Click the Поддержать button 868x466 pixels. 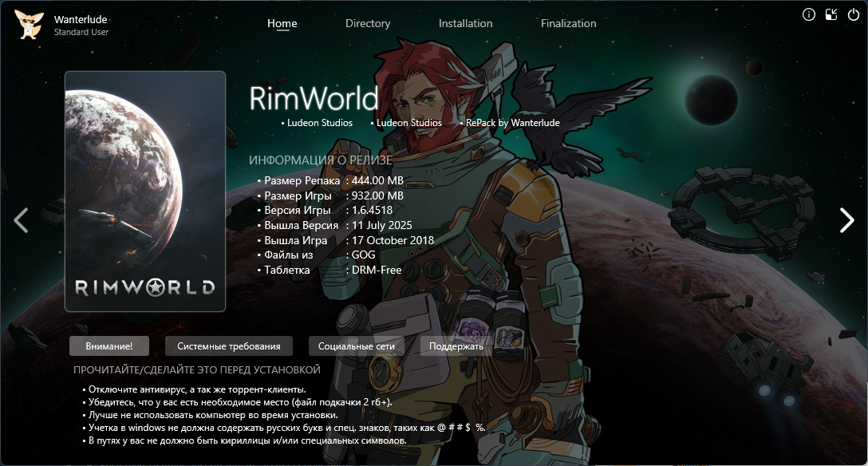tap(456, 346)
